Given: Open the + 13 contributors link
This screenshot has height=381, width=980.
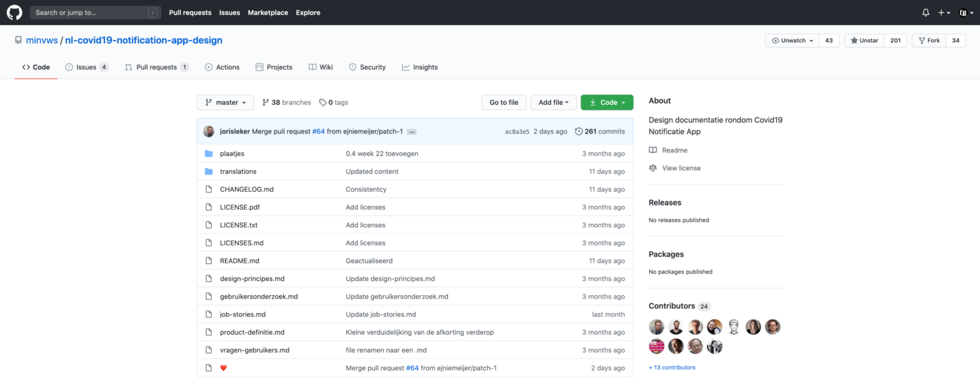Looking at the screenshot, I should click(672, 367).
